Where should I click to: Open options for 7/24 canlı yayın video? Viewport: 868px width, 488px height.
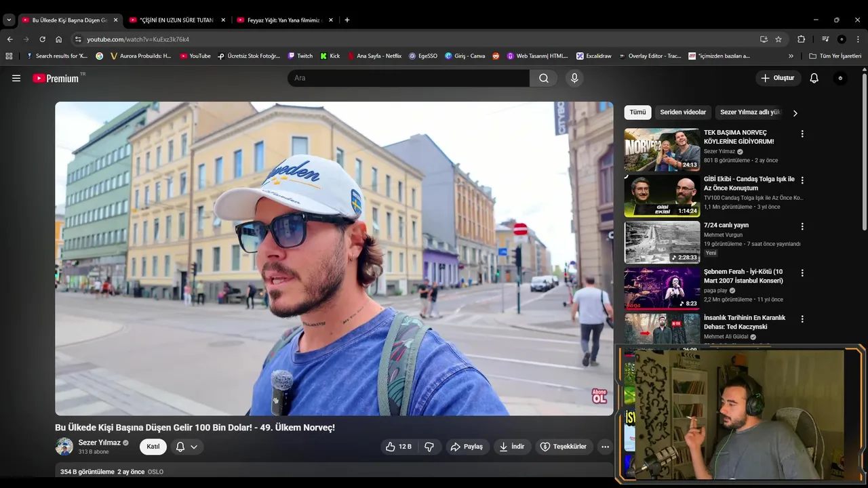coord(802,226)
